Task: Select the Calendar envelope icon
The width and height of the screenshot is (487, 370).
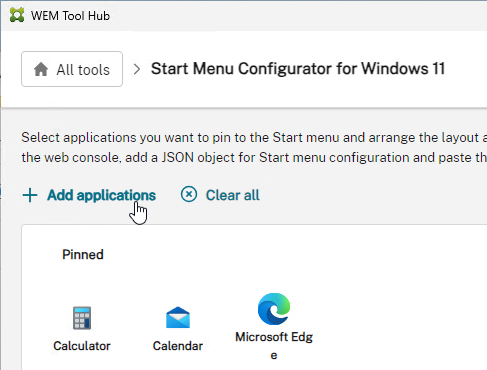Action: (x=178, y=318)
